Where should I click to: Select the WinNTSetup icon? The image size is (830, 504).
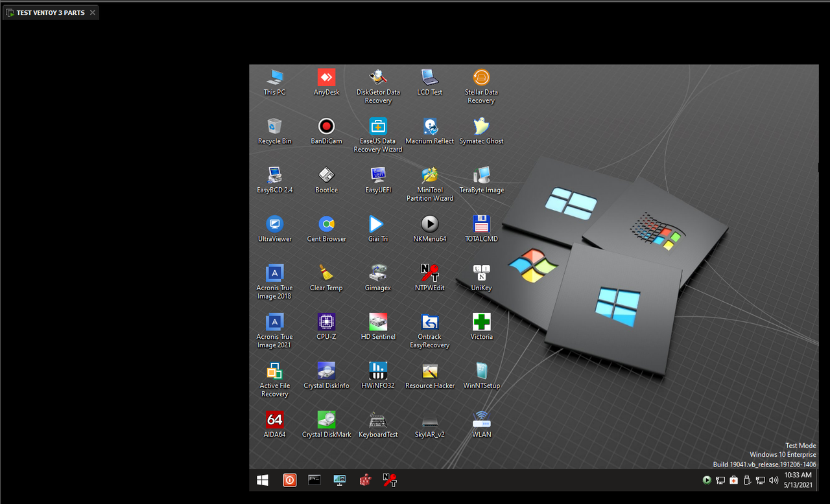(481, 376)
